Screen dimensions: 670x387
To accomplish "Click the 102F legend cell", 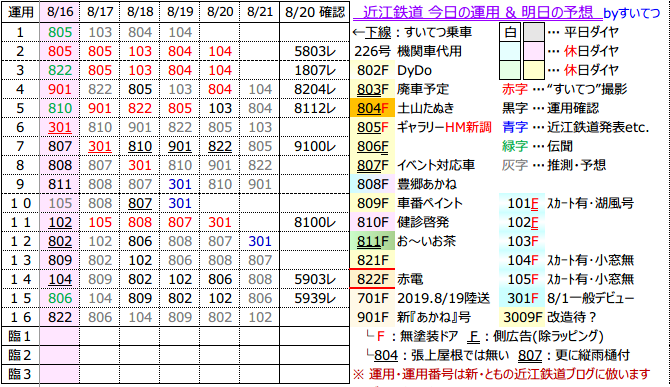I will pos(523,222).
